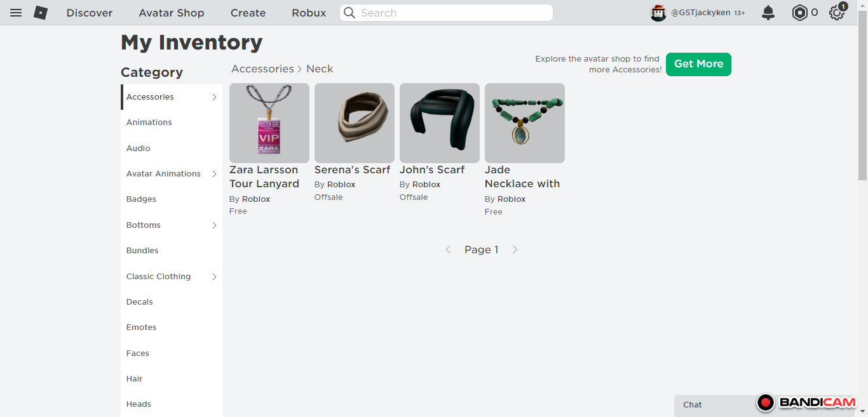868x417 pixels.
Task: Expand the Classic Clothing category
Action: (x=214, y=277)
